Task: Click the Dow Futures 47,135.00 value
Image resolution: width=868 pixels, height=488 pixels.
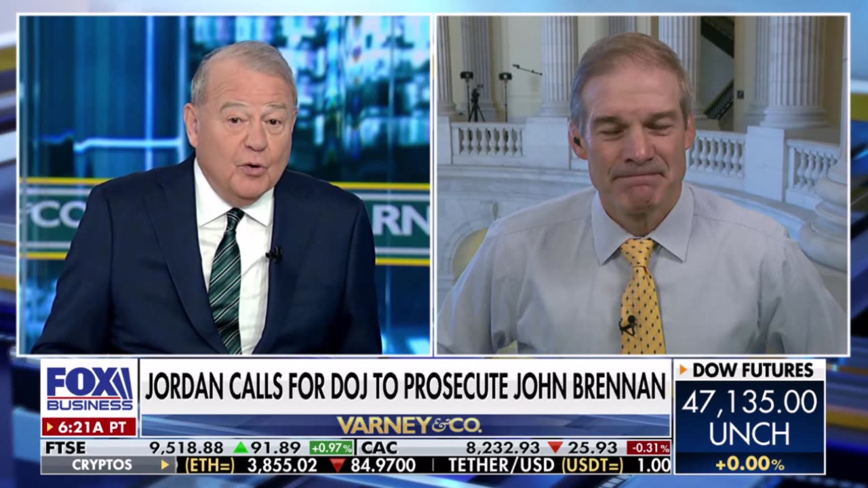Action: pos(749,402)
